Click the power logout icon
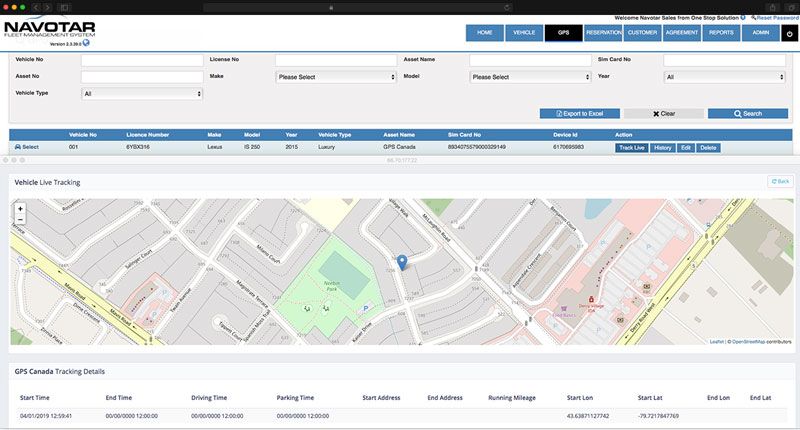This screenshot has height=430, width=800. click(790, 33)
